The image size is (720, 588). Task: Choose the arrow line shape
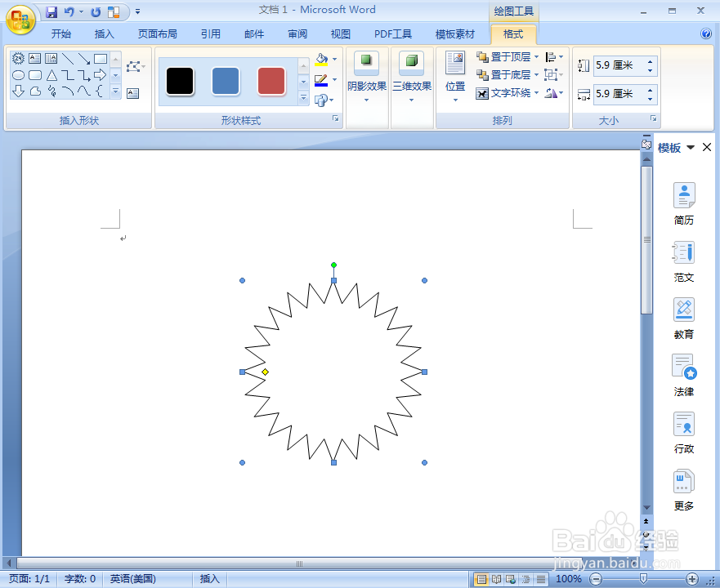coord(84,58)
